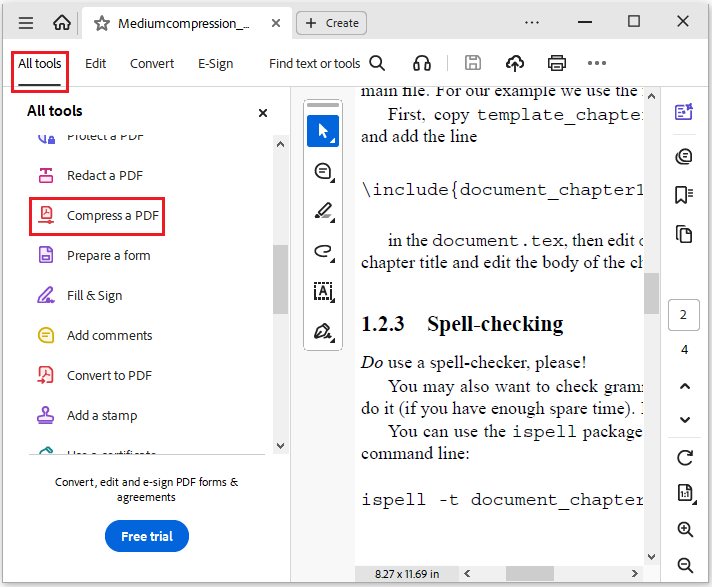Image resolution: width=712 pixels, height=587 pixels.
Task: Choose the Add comment bubble tool
Action: (324, 172)
